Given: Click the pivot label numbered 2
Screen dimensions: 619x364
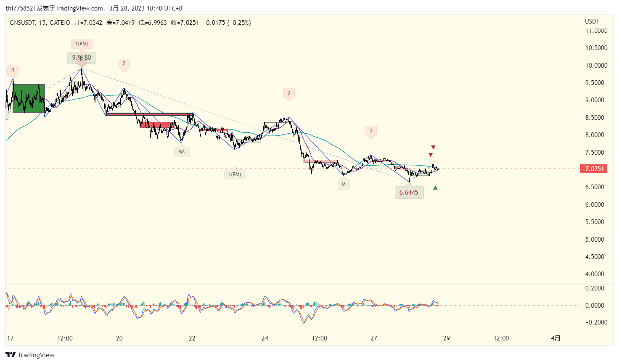Looking at the screenshot, I should (124, 63).
